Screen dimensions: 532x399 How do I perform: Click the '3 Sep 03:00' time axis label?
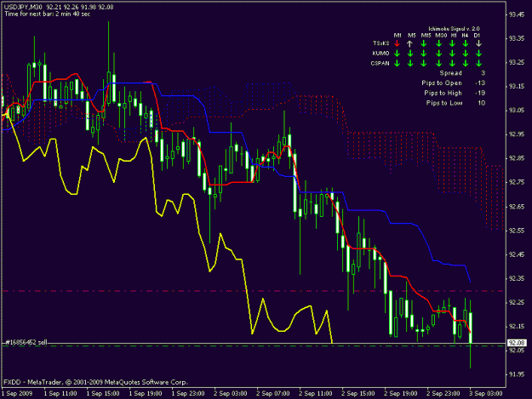point(486,393)
